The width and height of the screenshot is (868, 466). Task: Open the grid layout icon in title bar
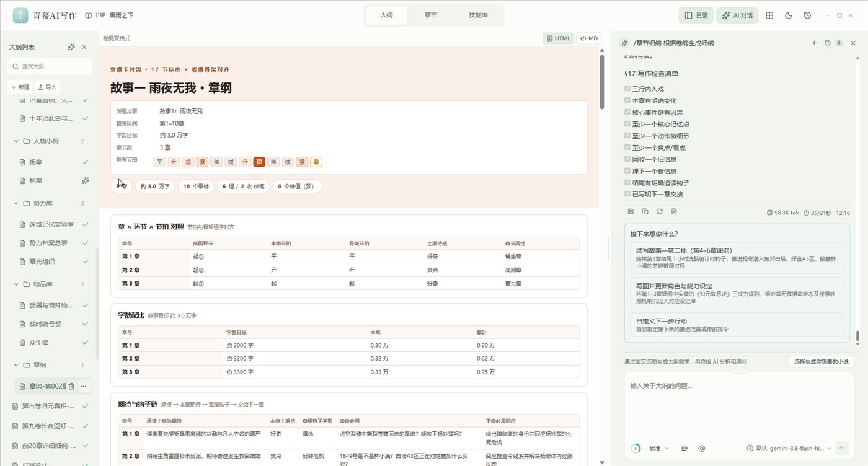point(769,15)
